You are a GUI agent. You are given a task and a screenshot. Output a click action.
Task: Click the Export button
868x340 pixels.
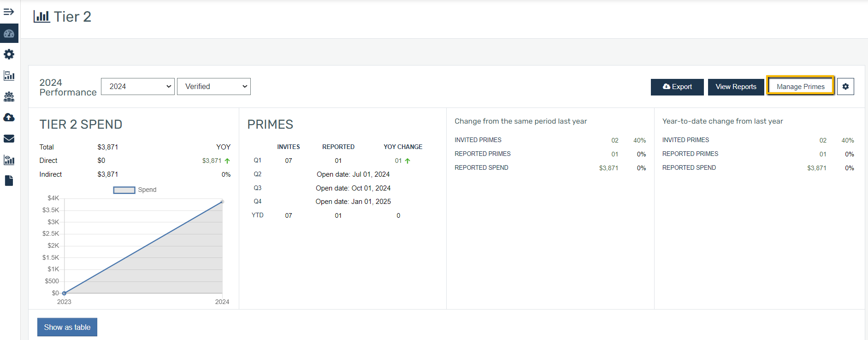pyautogui.click(x=677, y=87)
